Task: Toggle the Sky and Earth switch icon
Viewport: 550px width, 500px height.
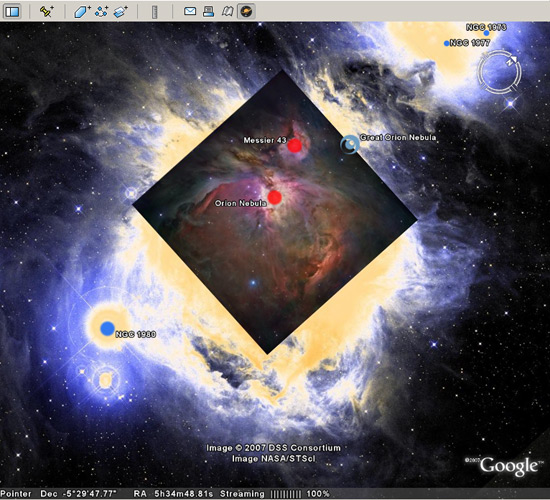Action: coord(246,11)
